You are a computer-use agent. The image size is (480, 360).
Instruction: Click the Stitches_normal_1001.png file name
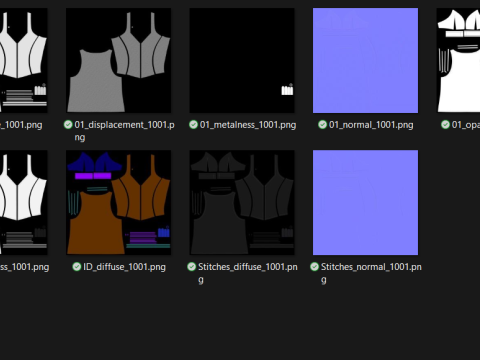pos(371,273)
